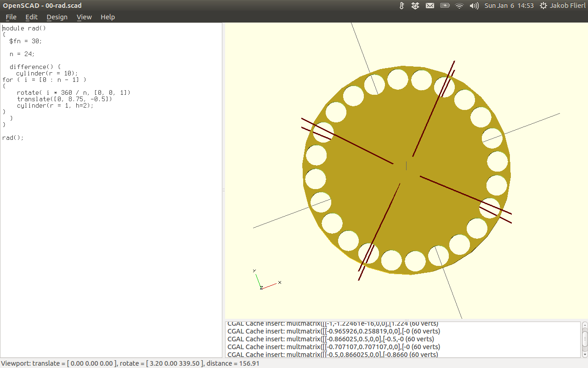Open the clock showing Sun Jan 6
The image size is (588, 368).
[x=509, y=6]
